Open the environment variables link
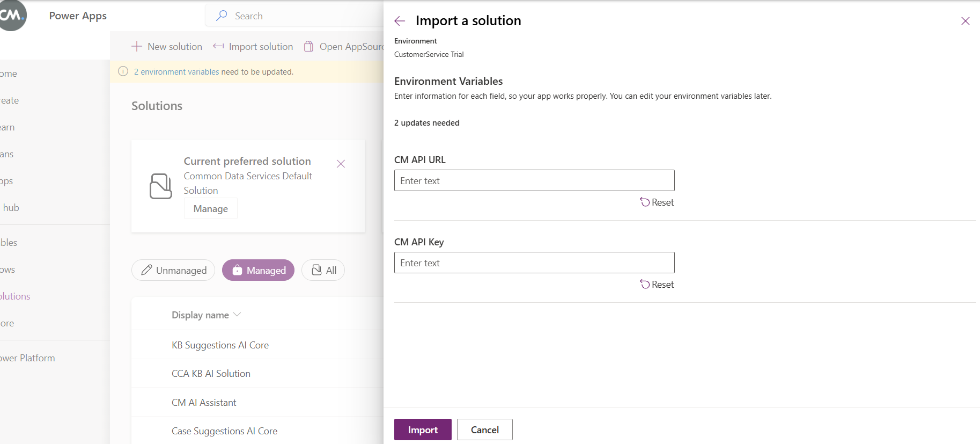The image size is (980, 444). click(176, 72)
